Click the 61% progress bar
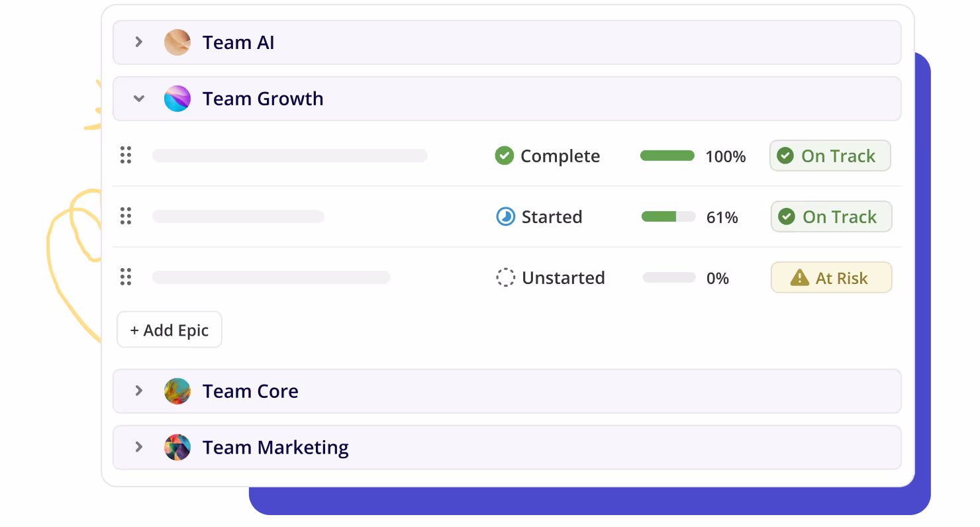The height and width of the screenshot is (527, 980). point(669,216)
